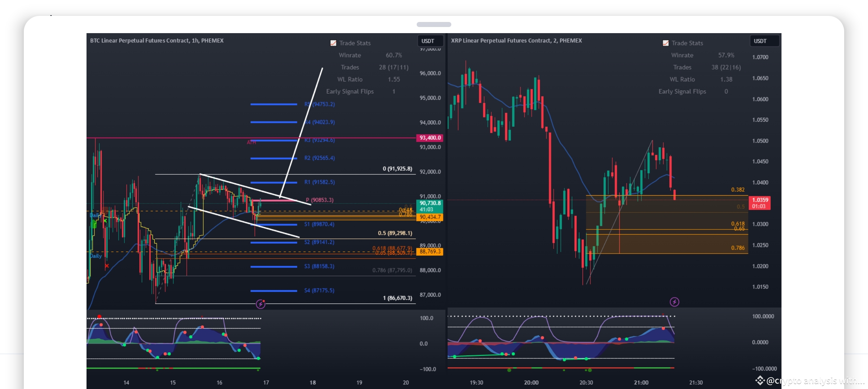This screenshot has width=868, height=389.
Task: Click the red notification dot on BTC lightning icon
Action: click(x=264, y=302)
